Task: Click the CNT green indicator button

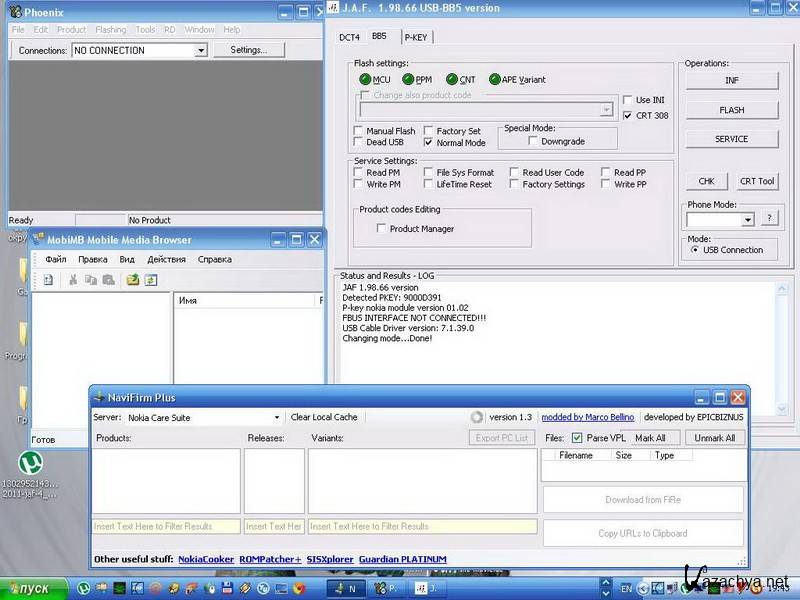Action: pyautogui.click(x=451, y=79)
